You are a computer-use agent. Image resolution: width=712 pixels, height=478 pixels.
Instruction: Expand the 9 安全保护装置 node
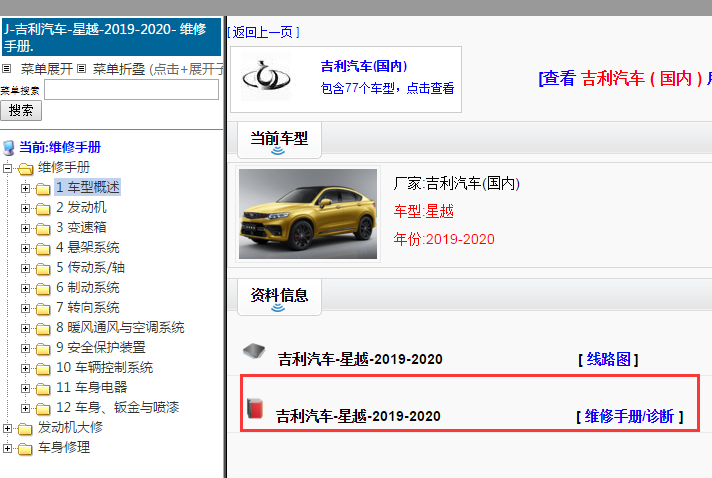tap(25, 348)
